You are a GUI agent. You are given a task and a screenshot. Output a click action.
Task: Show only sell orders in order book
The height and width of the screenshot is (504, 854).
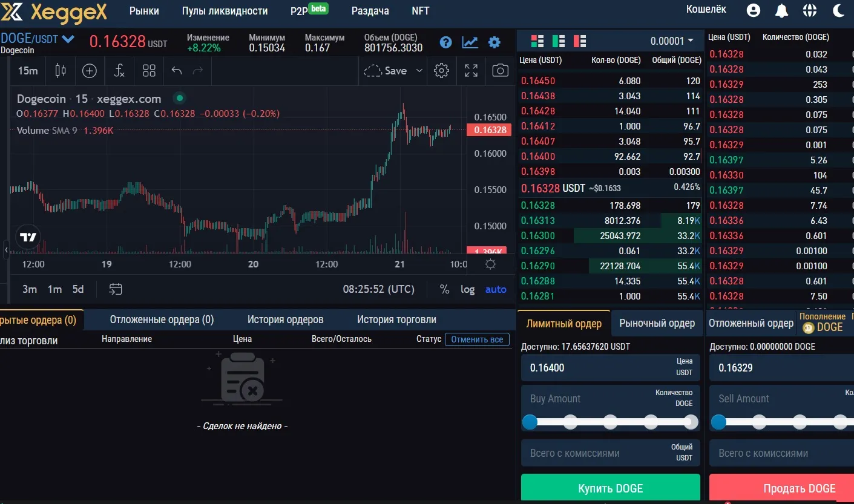(x=580, y=41)
